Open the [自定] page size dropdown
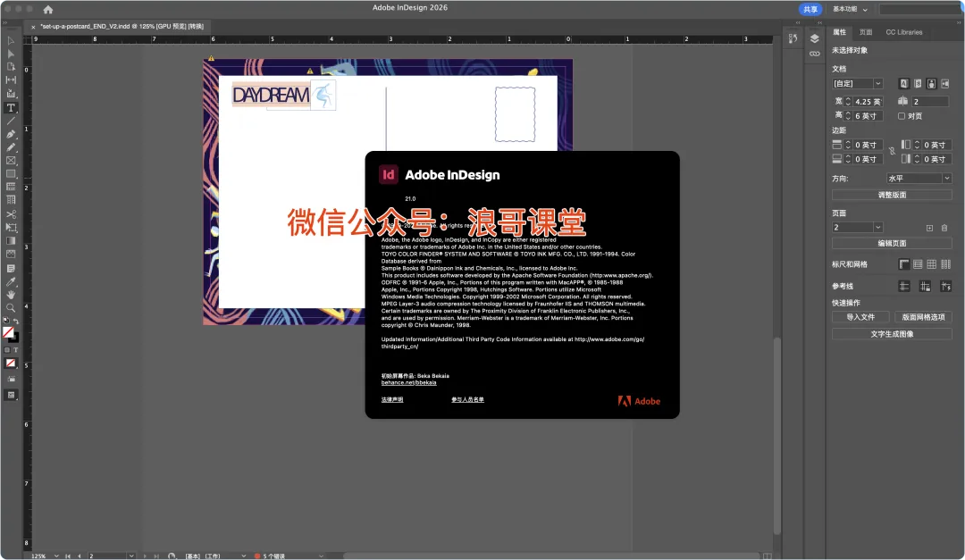The width and height of the screenshot is (965, 560). [858, 84]
